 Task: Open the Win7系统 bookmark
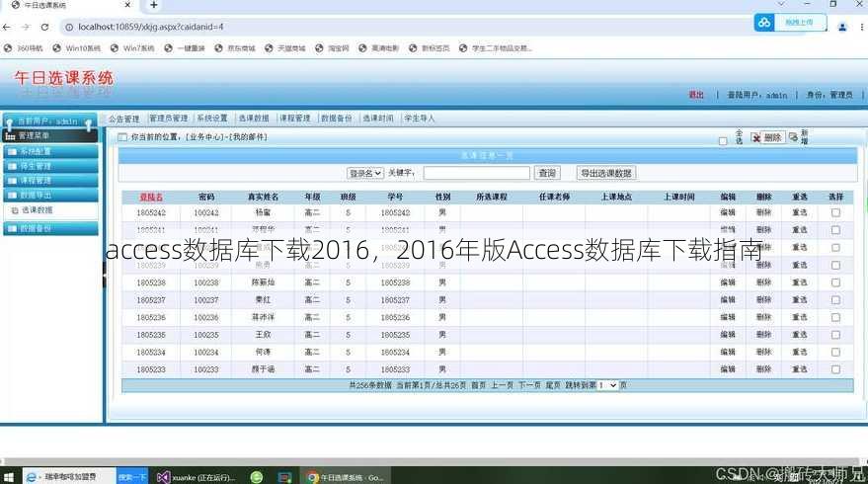pyautogui.click(x=132, y=48)
